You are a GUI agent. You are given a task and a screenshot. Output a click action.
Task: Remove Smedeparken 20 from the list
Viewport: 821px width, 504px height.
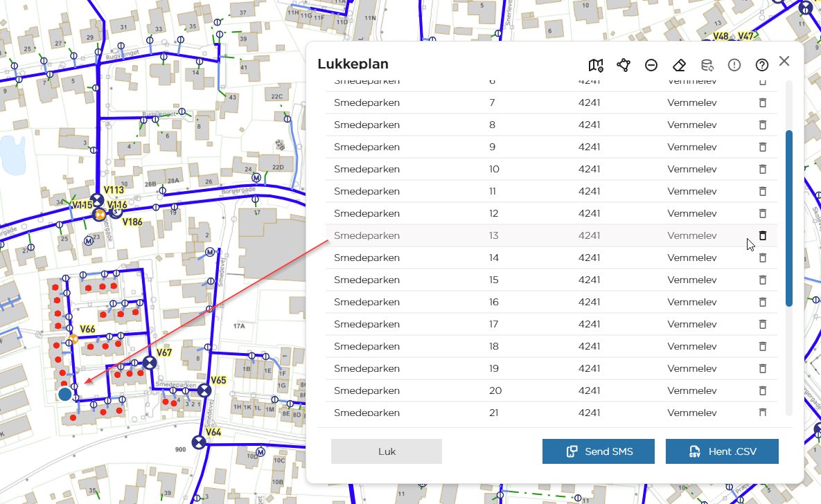click(x=762, y=390)
